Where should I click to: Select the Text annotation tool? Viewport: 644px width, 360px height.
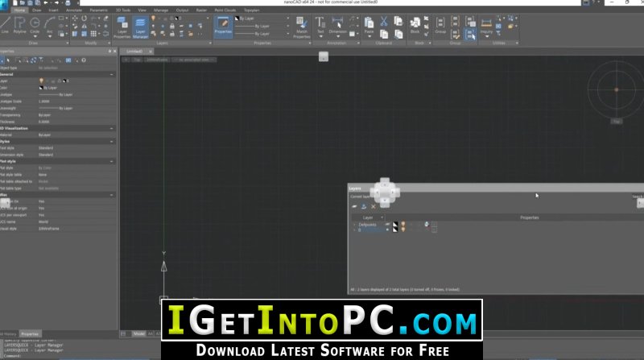coord(320,26)
